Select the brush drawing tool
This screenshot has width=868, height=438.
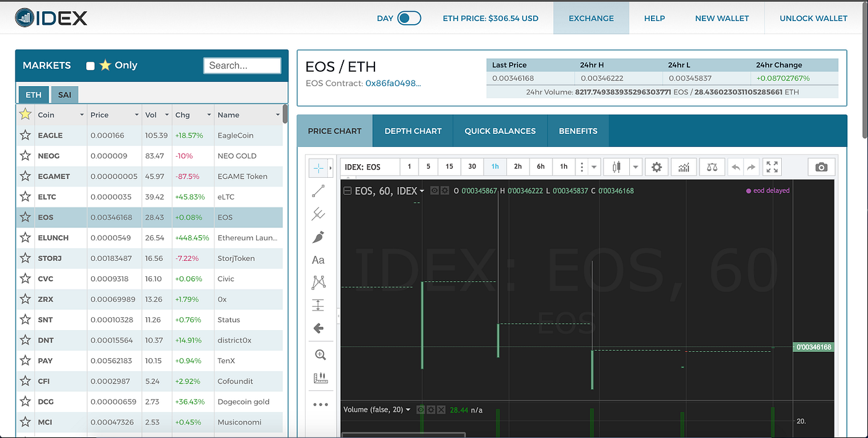[318, 237]
